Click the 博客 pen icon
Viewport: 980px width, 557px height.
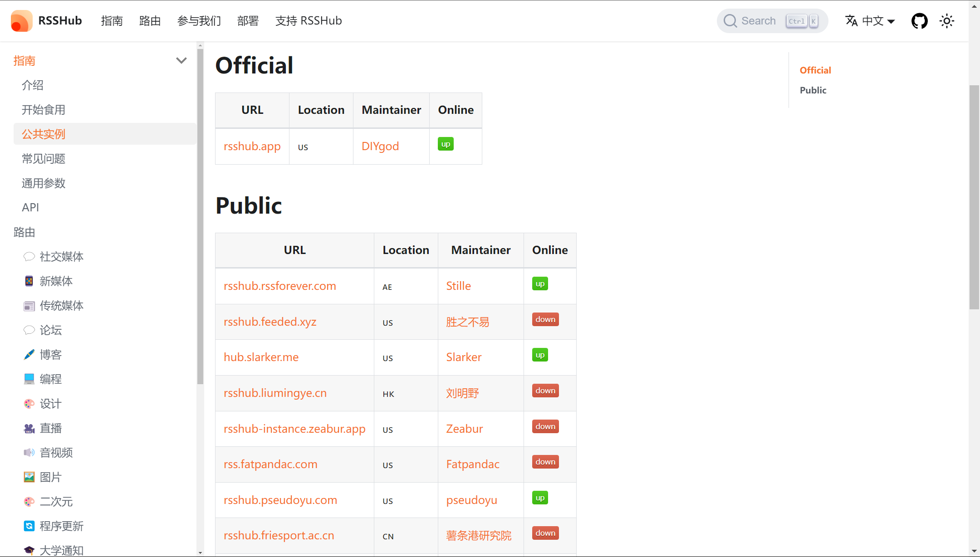click(29, 355)
